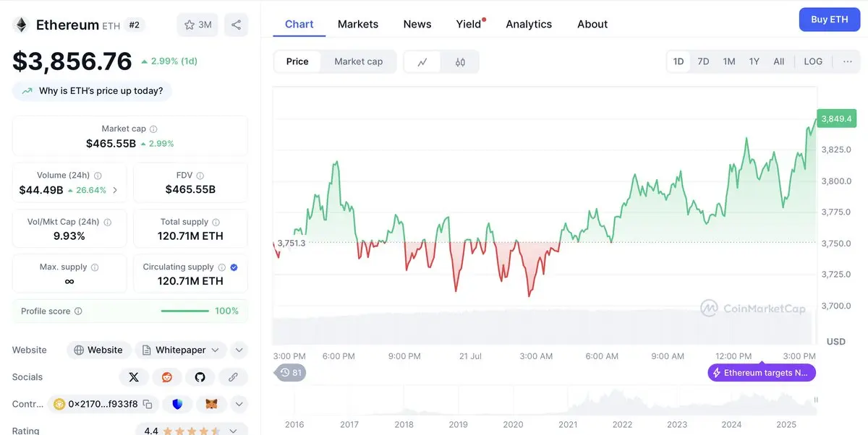
Task: Click the 4.4 rating stars
Action: (192, 431)
